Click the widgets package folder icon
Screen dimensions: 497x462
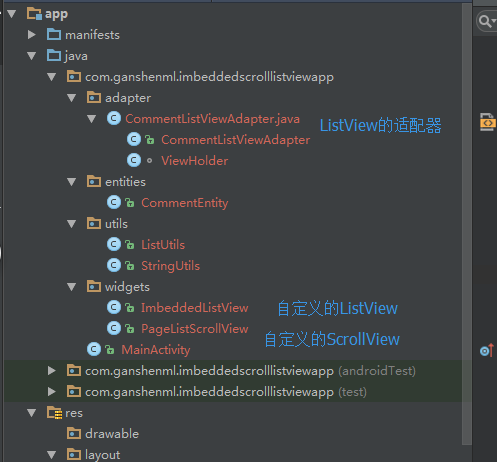click(x=94, y=286)
